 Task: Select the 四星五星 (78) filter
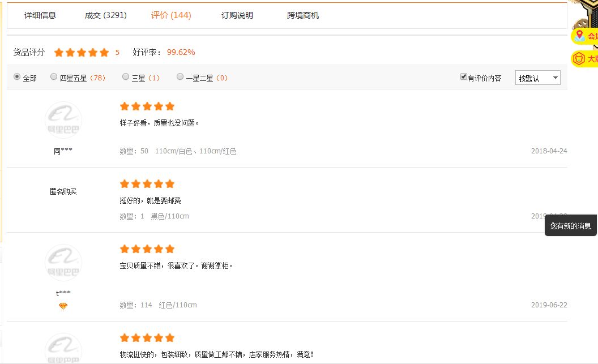pyautogui.click(x=54, y=77)
